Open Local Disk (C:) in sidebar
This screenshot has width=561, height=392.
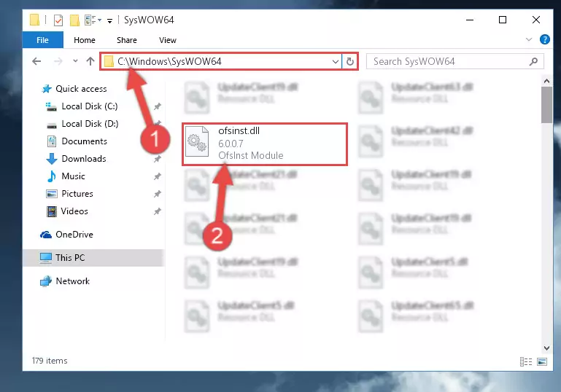coord(90,106)
